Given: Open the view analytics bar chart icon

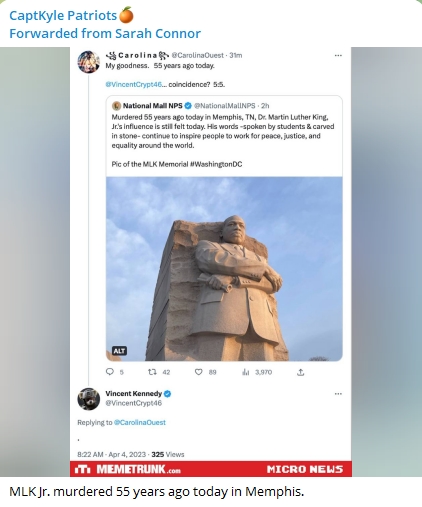Looking at the screenshot, I should [246, 372].
